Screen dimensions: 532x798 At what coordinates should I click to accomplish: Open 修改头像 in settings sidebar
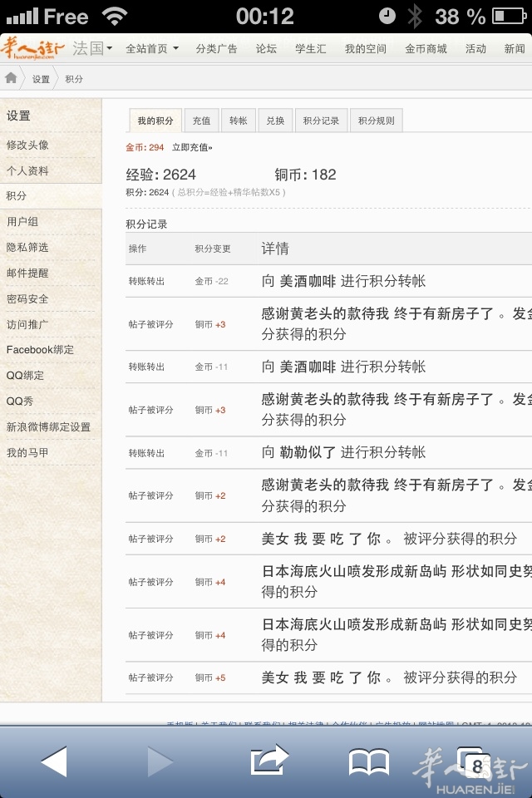coord(27,145)
